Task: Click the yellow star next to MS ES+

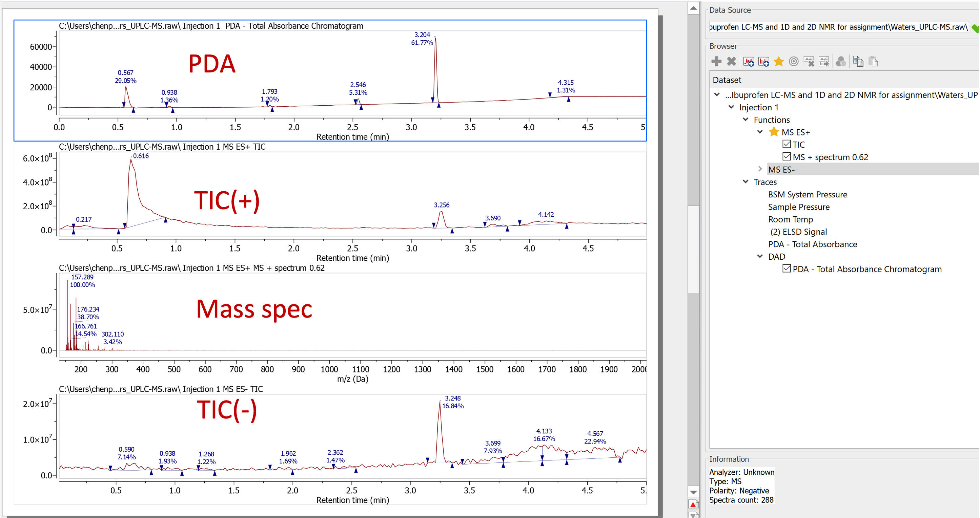Action: (774, 132)
